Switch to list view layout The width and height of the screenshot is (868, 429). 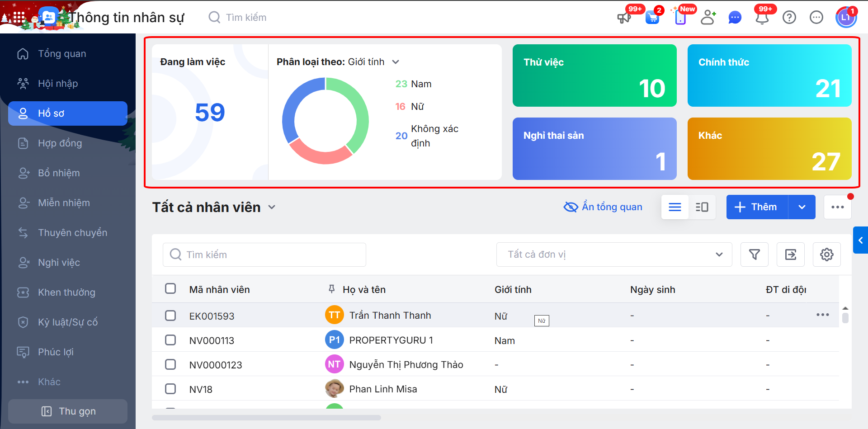point(675,207)
